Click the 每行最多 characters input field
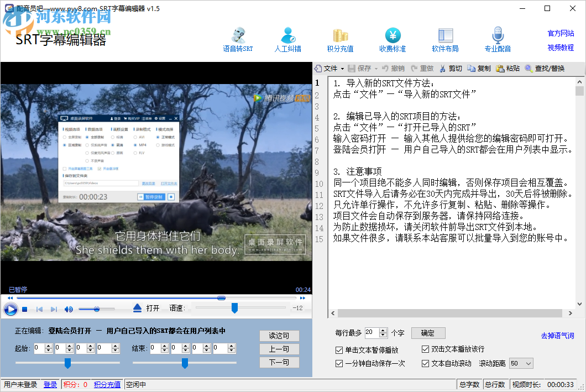The width and height of the screenshot is (586, 392). pos(372,333)
